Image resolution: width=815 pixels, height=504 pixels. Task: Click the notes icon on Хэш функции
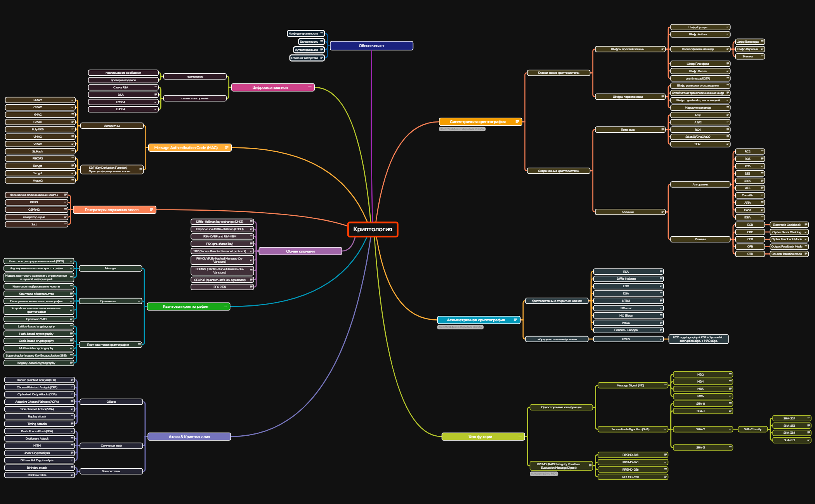[x=519, y=436]
